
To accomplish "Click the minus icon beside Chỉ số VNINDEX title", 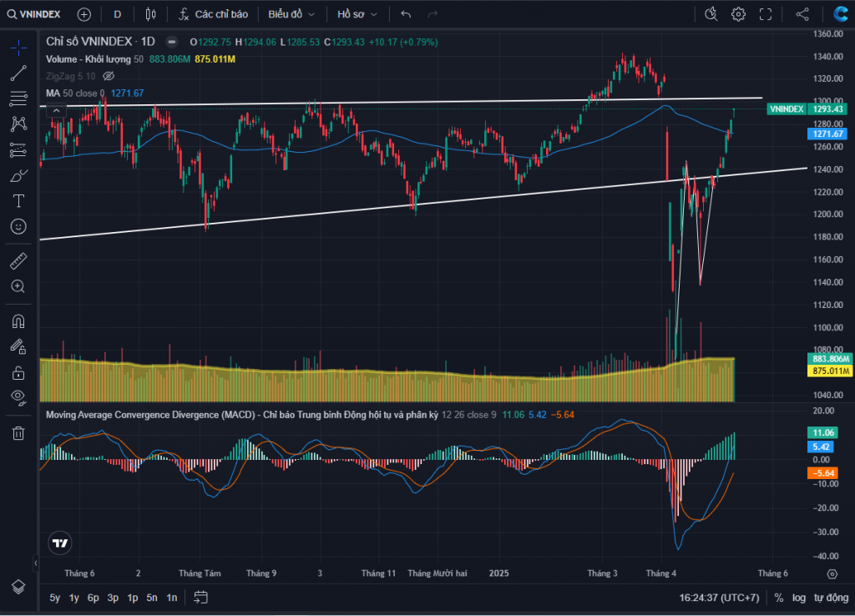I will 172,42.
